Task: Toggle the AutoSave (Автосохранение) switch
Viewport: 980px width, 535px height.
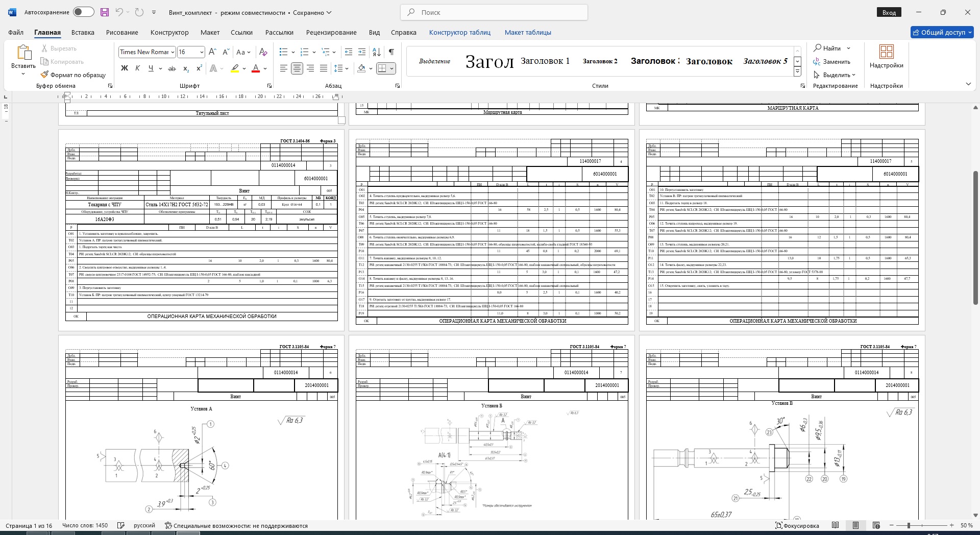Action: (x=83, y=12)
